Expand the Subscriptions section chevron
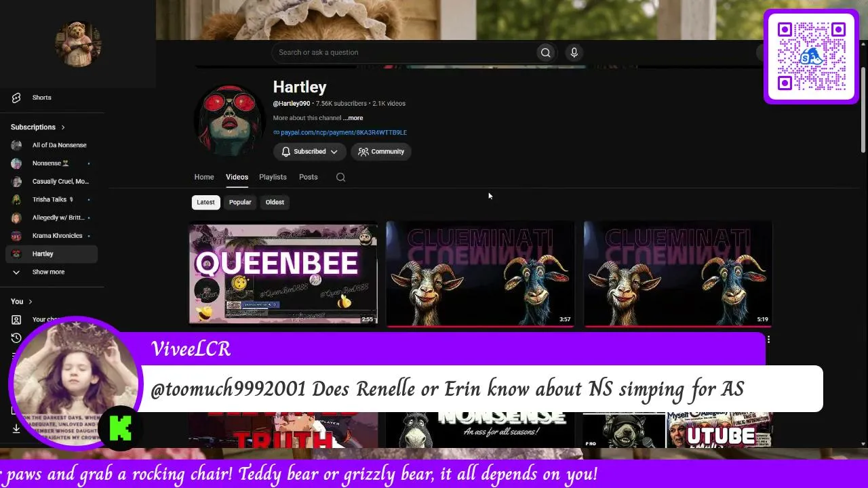 [x=63, y=127]
